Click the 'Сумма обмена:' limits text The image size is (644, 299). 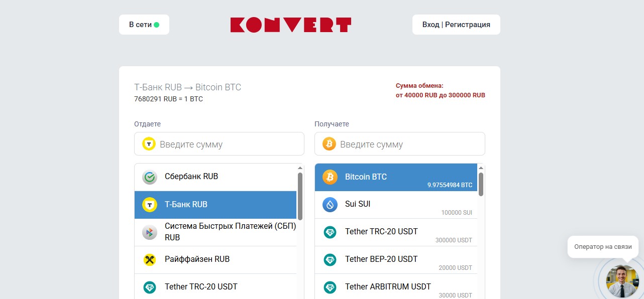(x=440, y=90)
